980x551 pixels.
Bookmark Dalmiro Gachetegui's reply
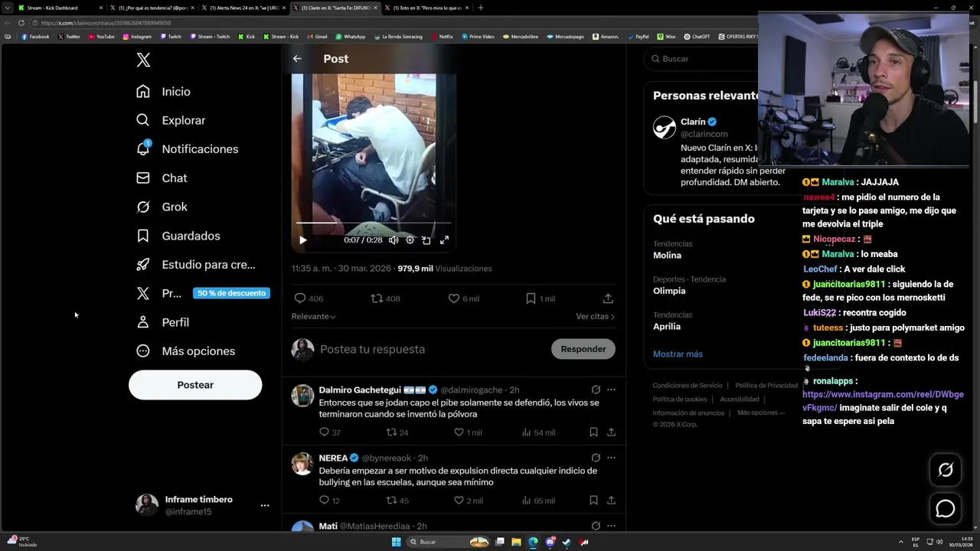(x=593, y=432)
